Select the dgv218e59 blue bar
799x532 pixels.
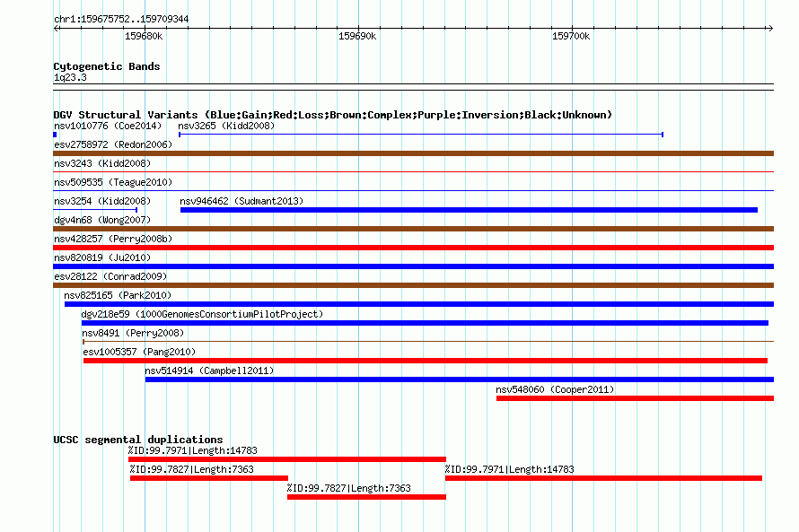tap(425, 323)
